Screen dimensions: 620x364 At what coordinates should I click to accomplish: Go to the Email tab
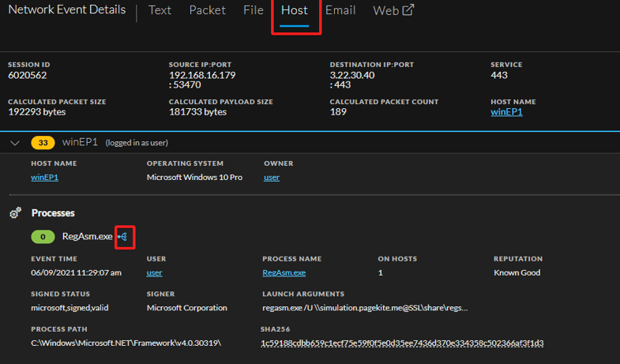(340, 10)
